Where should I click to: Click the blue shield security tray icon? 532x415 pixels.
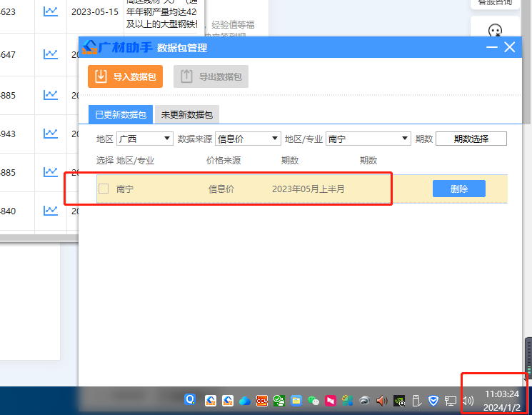pyautogui.click(x=433, y=401)
